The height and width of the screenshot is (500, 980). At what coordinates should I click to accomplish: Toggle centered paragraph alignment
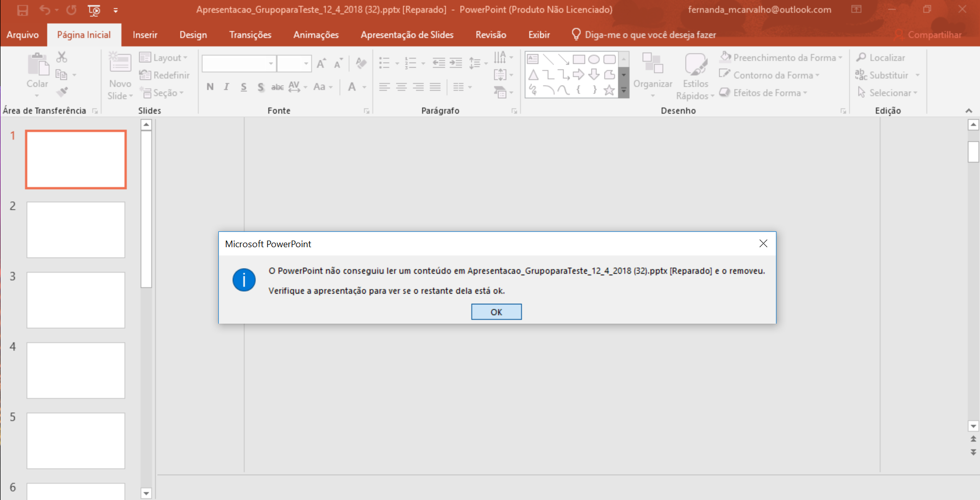pos(401,87)
